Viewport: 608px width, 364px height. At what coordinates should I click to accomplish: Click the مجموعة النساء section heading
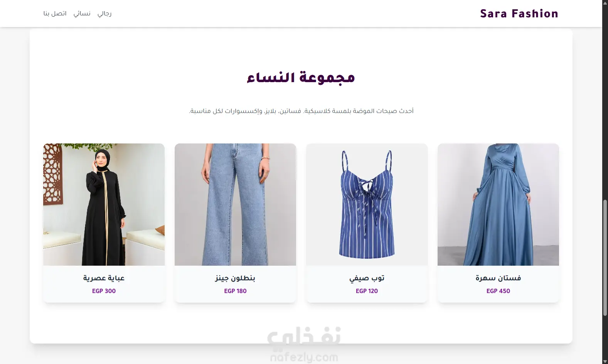click(301, 78)
